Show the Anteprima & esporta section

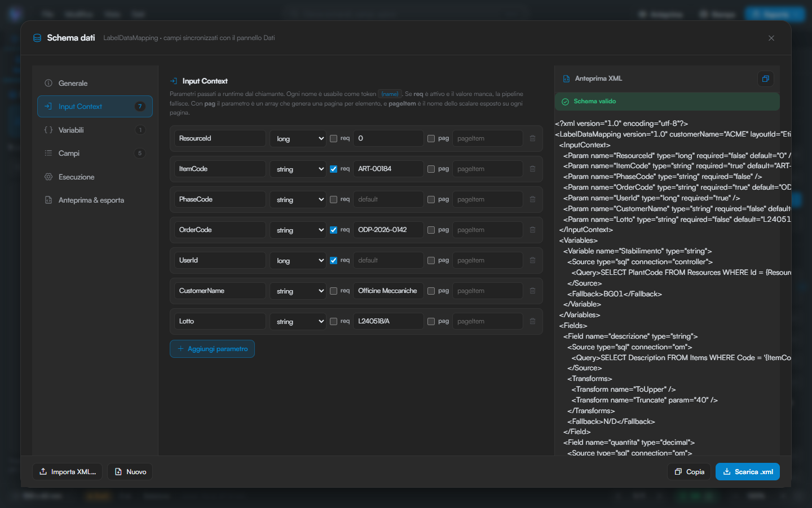click(95, 200)
